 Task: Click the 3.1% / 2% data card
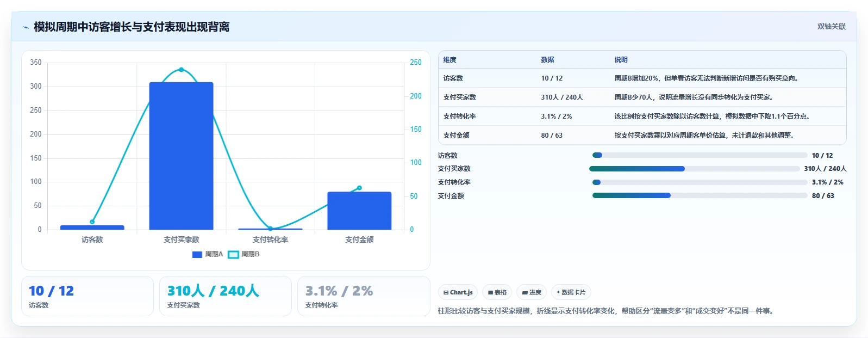[364, 296]
